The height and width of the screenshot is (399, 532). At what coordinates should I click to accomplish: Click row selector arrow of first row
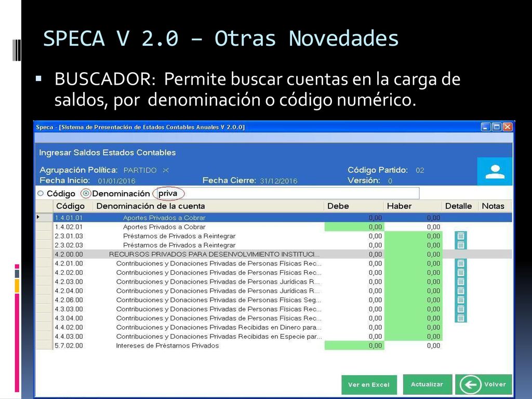(x=38, y=217)
